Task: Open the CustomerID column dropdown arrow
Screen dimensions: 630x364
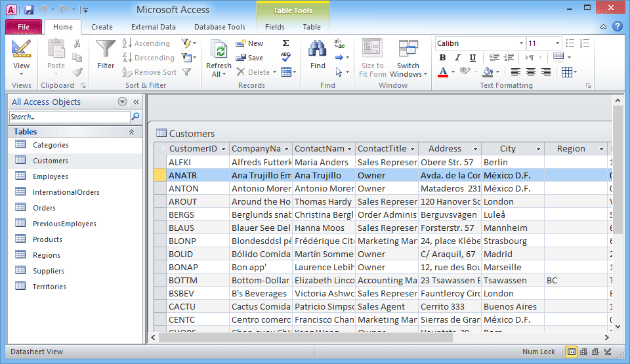Action: [223, 149]
